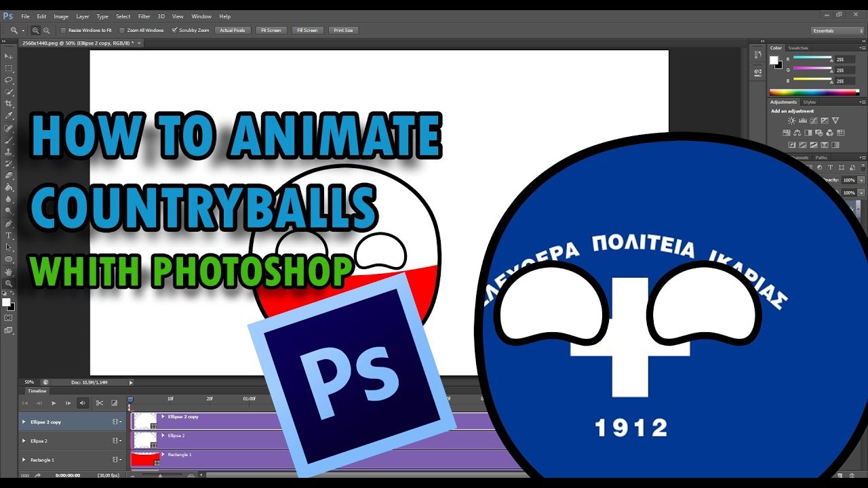Viewport: 868px width, 488px height.
Task: Select the Zoom tool in the toolbox
Action: pyautogui.click(x=9, y=283)
